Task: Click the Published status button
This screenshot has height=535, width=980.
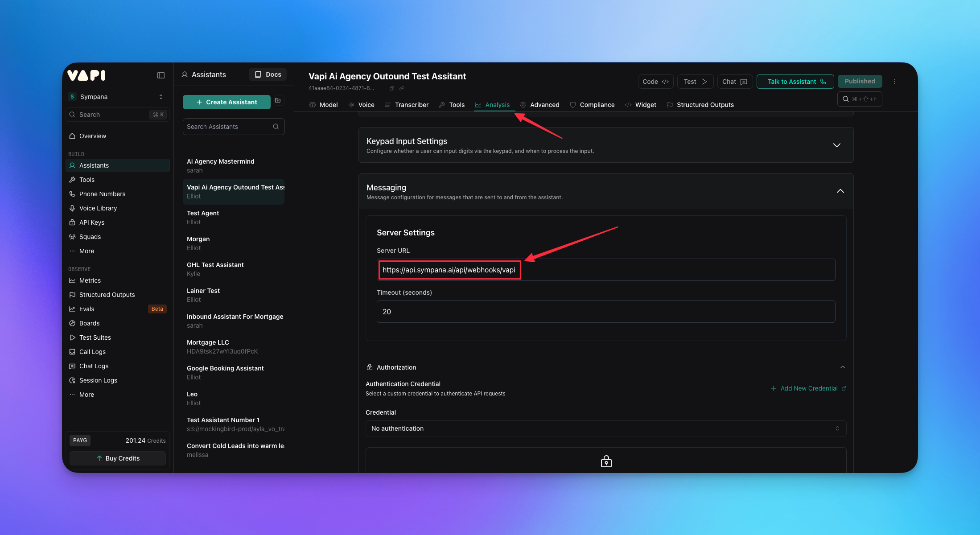Action: pyautogui.click(x=860, y=81)
